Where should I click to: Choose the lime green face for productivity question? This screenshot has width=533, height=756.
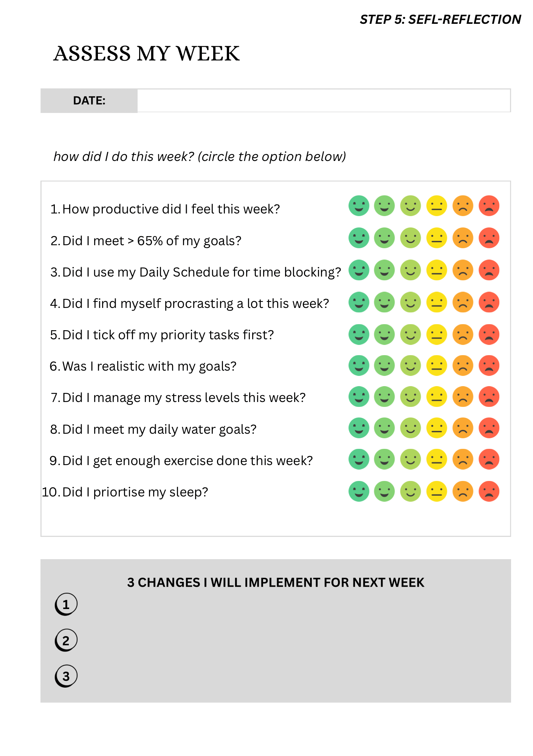click(x=411, y=206)
